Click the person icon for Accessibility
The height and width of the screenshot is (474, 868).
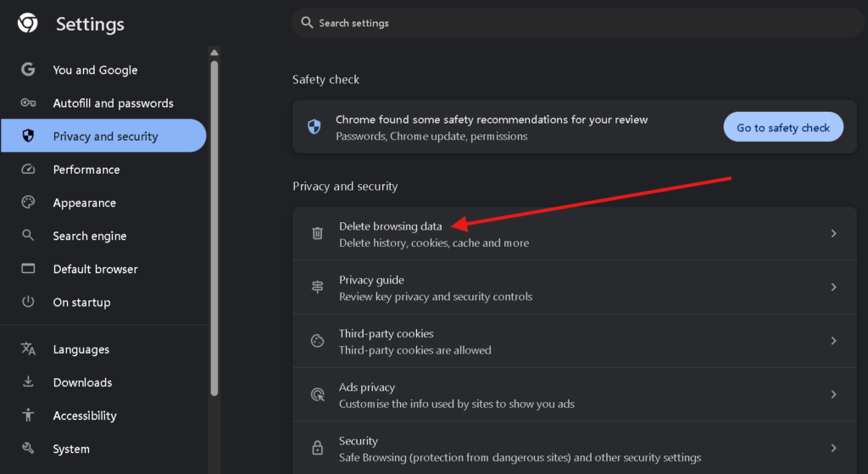coord(28,415)
